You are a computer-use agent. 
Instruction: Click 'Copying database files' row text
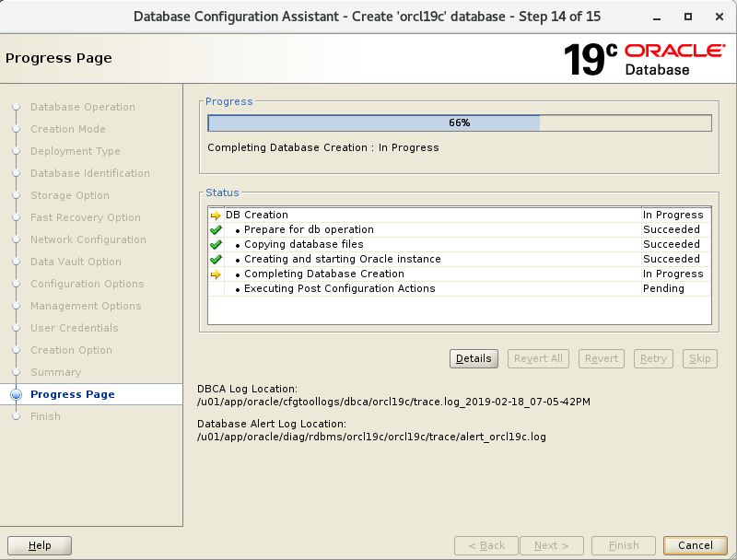click(304, 244)
